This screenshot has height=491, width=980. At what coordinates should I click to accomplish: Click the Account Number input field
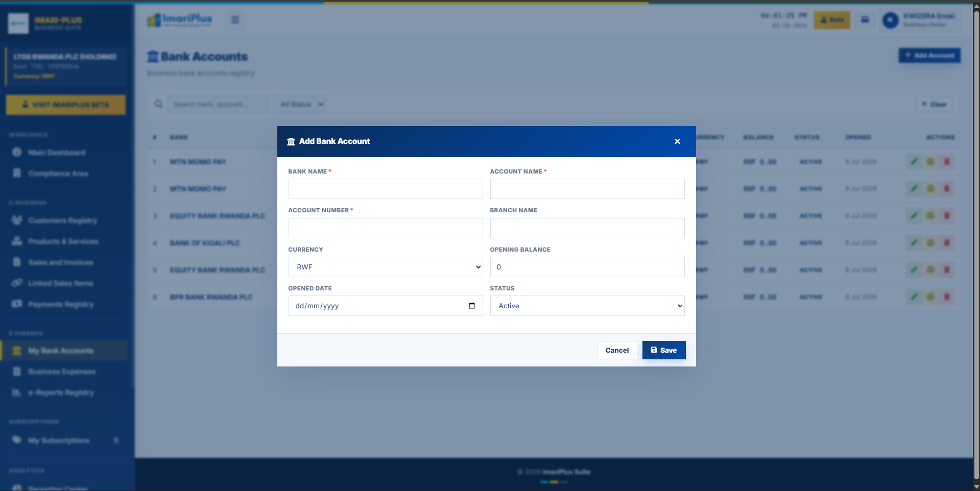pyautogui.click(x=386, y=228)
